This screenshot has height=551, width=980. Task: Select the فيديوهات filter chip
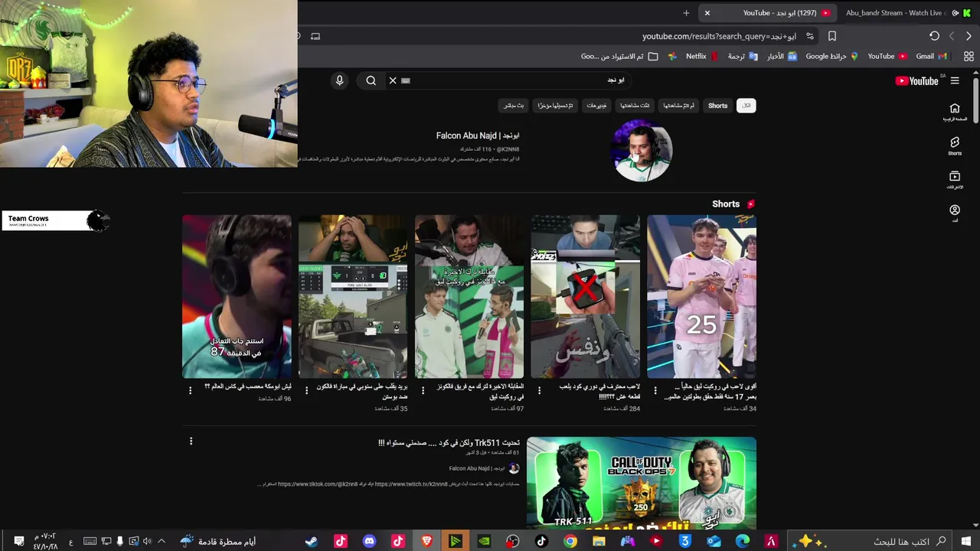[596, 106]
